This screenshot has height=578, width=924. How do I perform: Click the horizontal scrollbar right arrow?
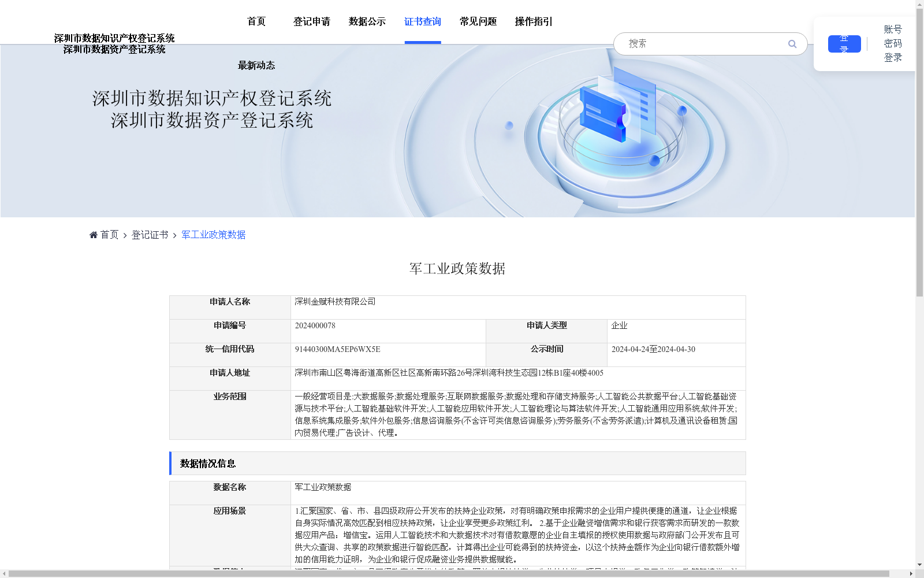click(x=911, y=573)
